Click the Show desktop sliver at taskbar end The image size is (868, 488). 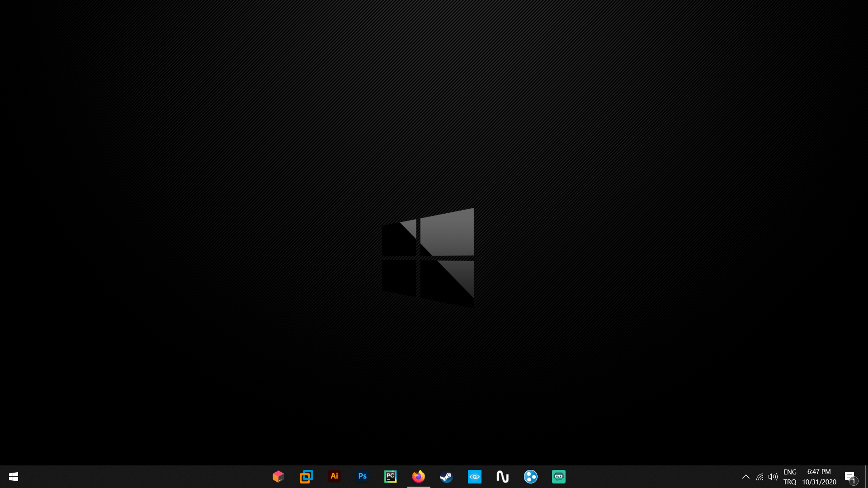pos(866,477)
